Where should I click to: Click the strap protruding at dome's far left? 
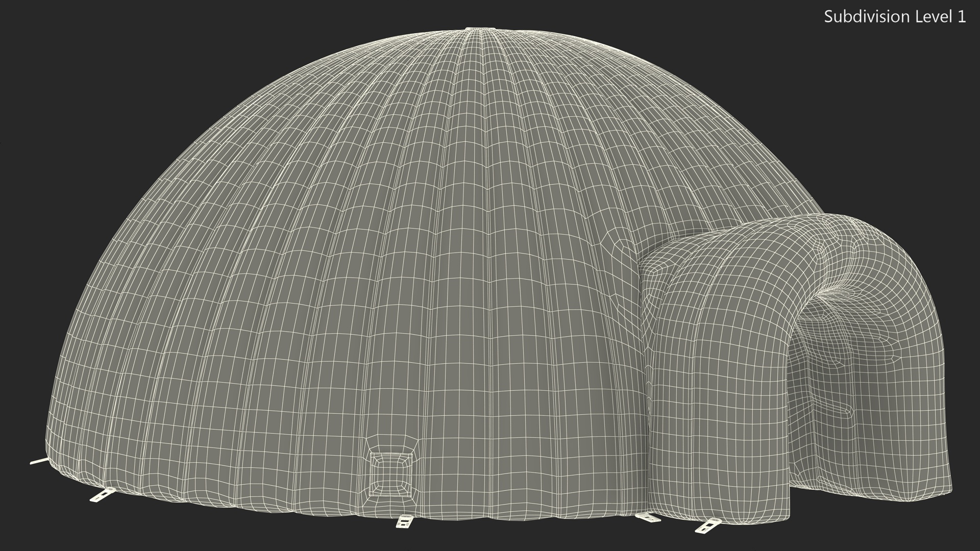39,462
